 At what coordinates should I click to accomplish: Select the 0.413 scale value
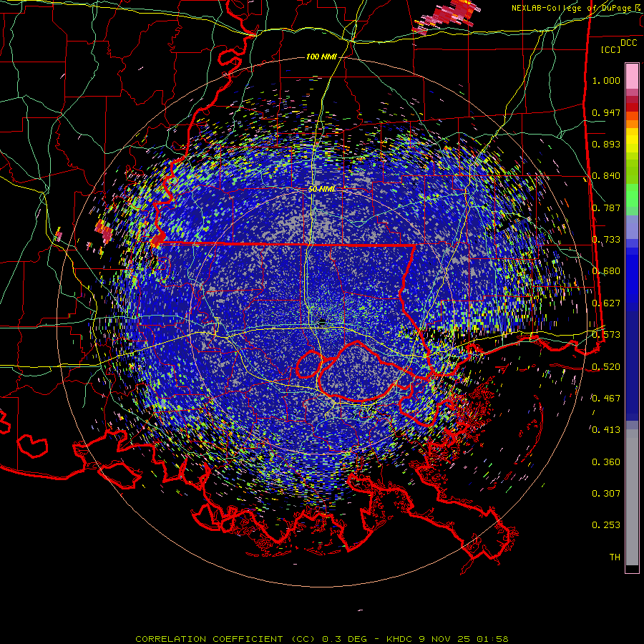click(606, 430)
